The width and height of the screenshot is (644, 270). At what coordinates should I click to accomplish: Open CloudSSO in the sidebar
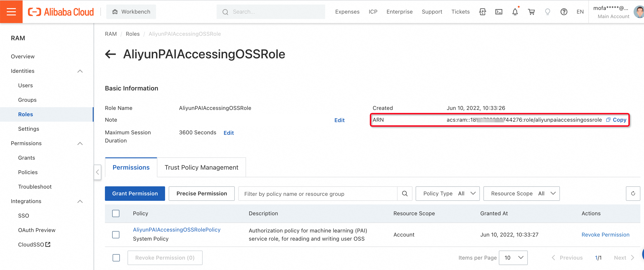point(34,244)
